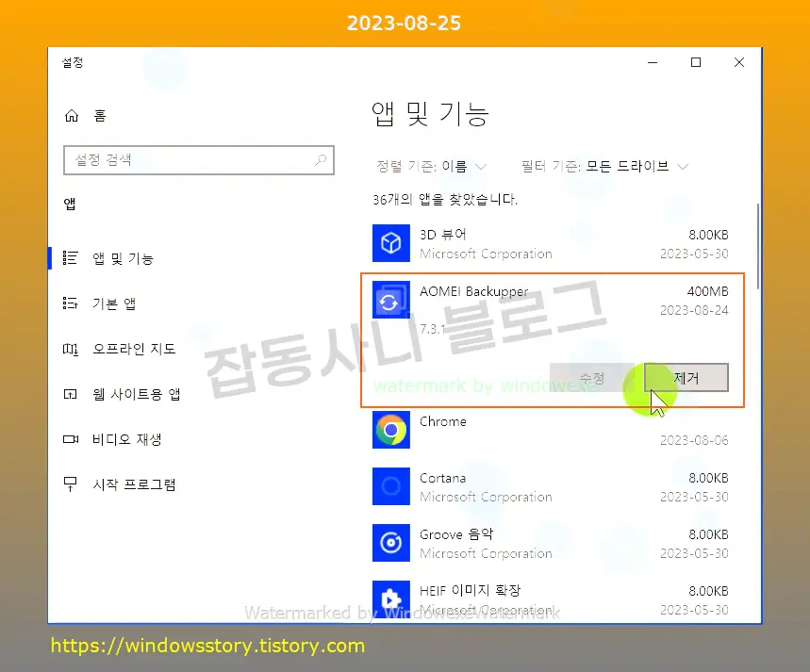This screenshot has height=672, width=810.
Task: Click AOMEI Backupper app name text
Action: [473, 291]
